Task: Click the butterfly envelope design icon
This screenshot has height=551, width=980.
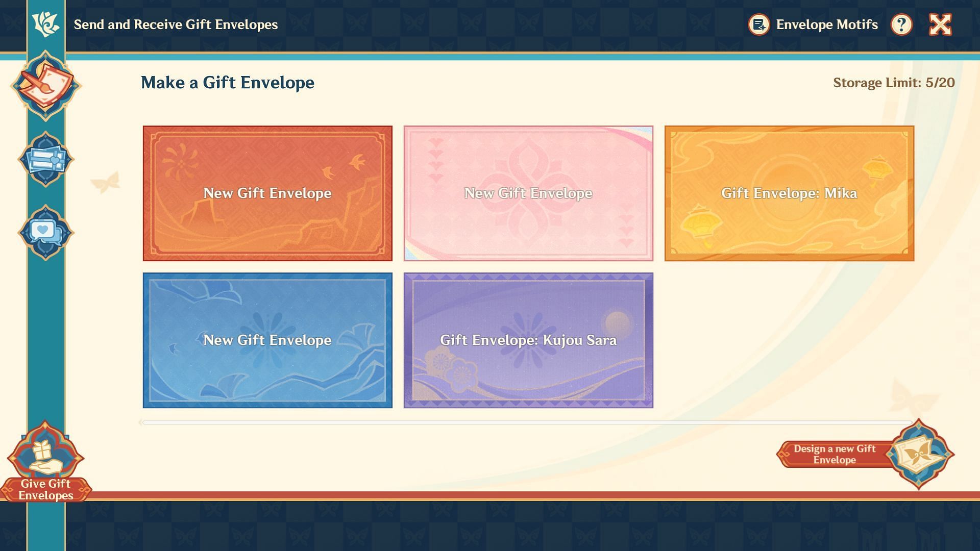Action: coord(919,454)
